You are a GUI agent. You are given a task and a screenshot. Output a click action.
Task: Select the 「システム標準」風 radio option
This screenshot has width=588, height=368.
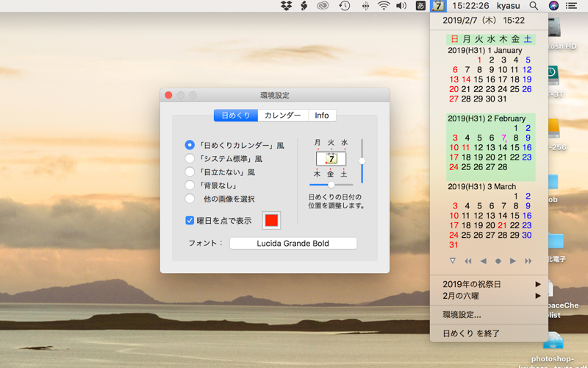coord(190,159)
